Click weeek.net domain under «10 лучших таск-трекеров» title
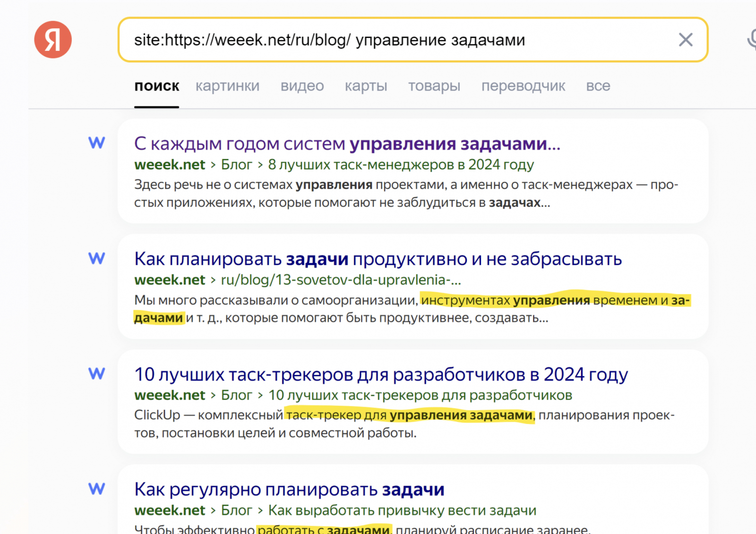The image size is (756, 534). [x=170, y=395]
